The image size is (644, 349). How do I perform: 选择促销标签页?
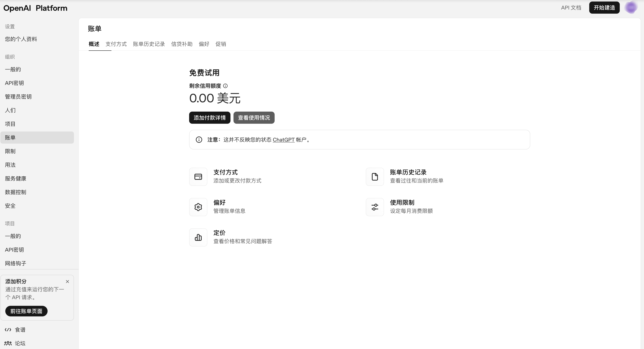point(221,44)
